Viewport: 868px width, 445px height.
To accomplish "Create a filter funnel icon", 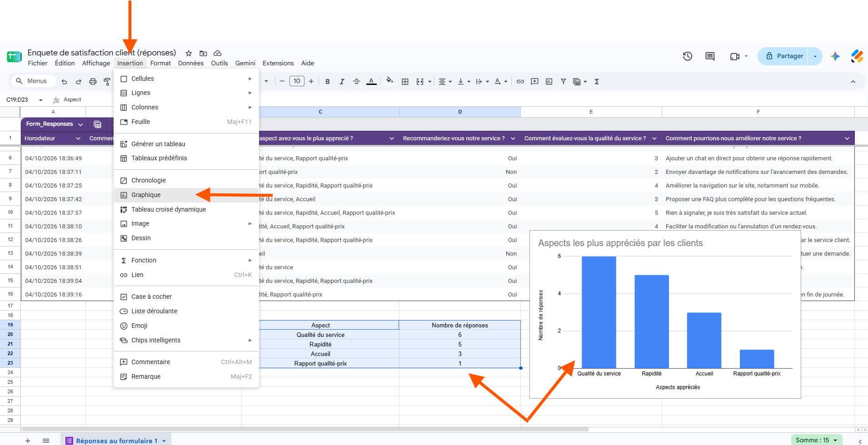I will click(x=563, y=82).
